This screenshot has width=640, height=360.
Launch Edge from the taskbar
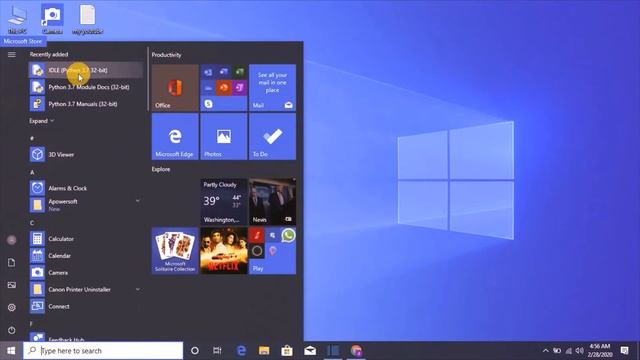(241, 351)
